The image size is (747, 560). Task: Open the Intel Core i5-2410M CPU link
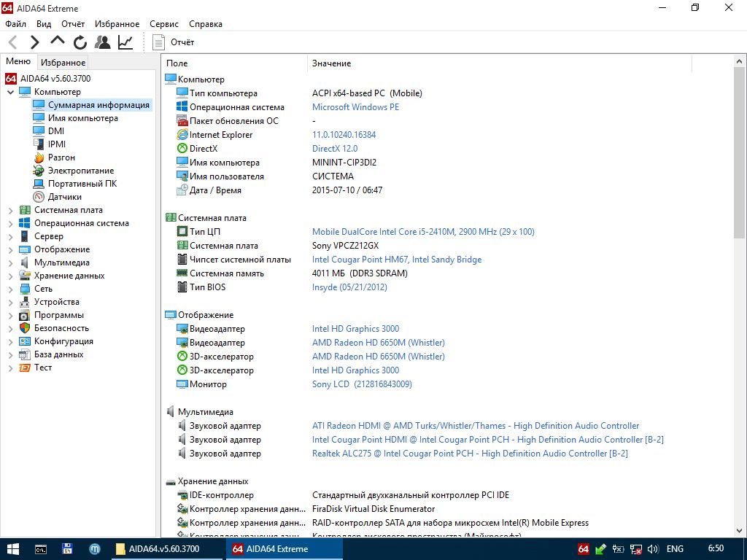click(x=423, y=232)
